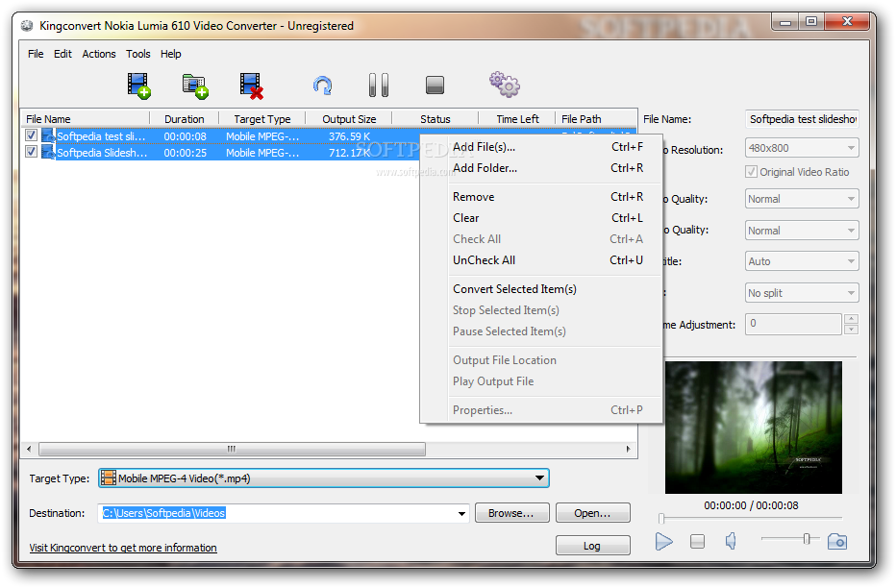The width and height of the screenshot is (896, 588).
Task: Decrease Adjustment value with down stepper
Action: pos(851,330)
